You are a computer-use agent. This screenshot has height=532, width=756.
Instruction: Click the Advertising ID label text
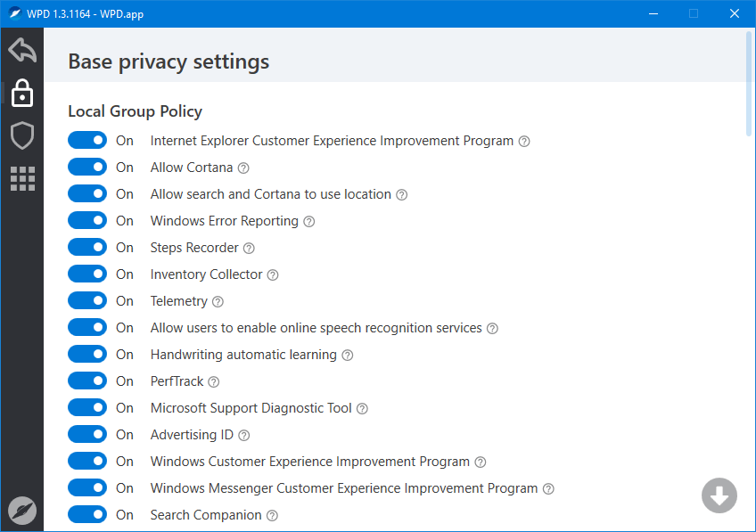192,435
